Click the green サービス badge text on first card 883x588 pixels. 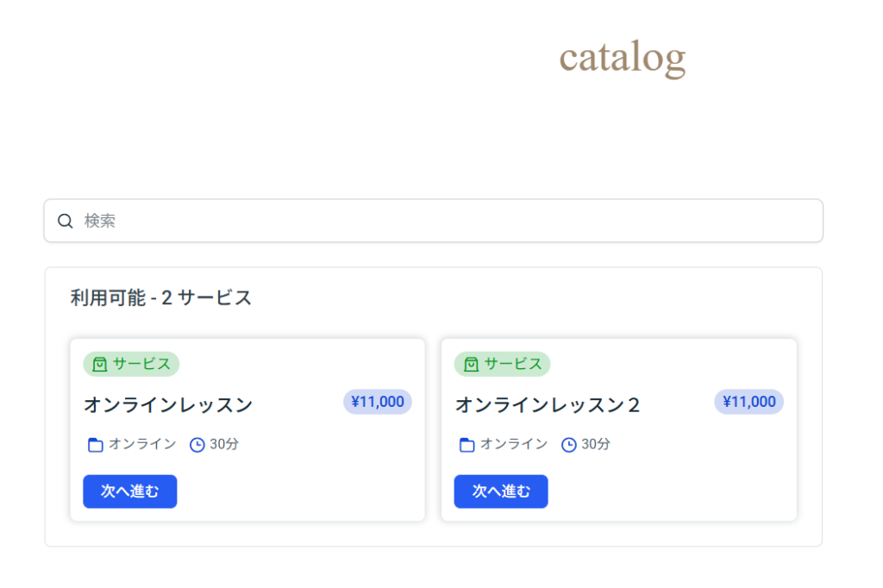(x=141, y=364)
